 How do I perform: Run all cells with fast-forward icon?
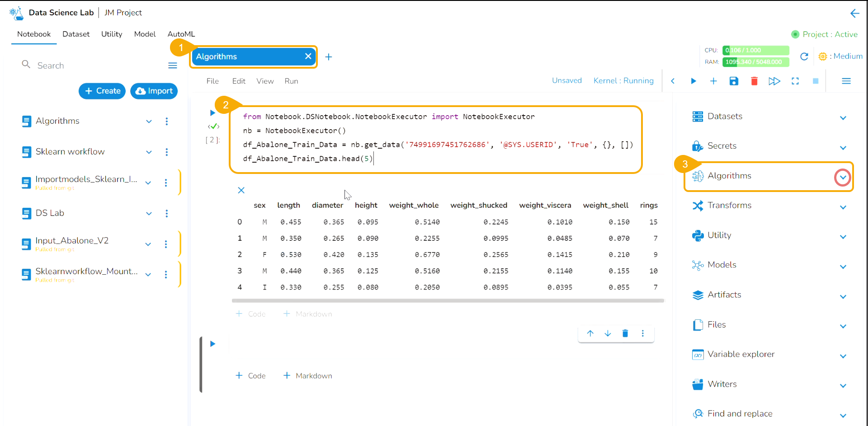(774, 81)
